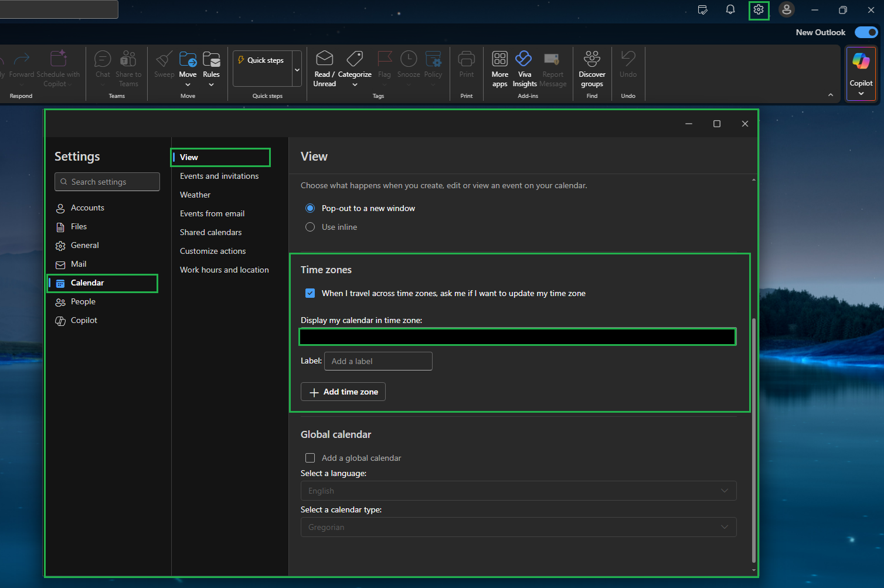Viewport: 884px width, 588px height.
Task: Click the Discover groups icon
Action: coord(591,59)
